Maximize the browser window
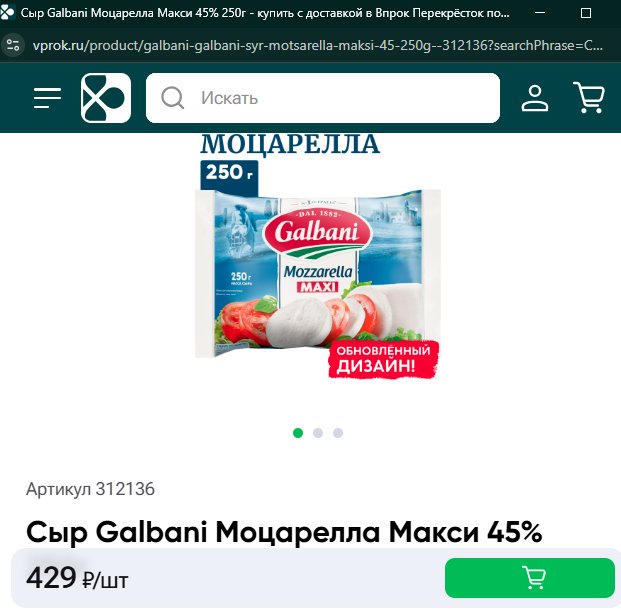The width and height of the screenshot is (621, 610). coord(586,13)
